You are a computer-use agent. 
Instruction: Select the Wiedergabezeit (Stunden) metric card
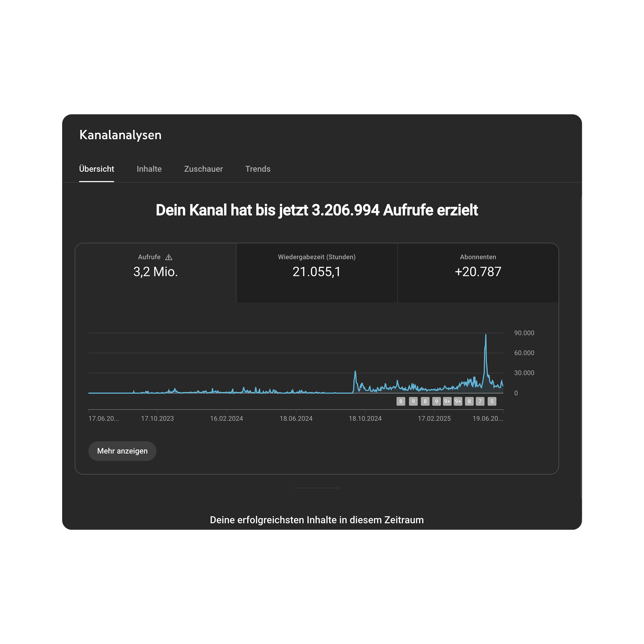317,272
